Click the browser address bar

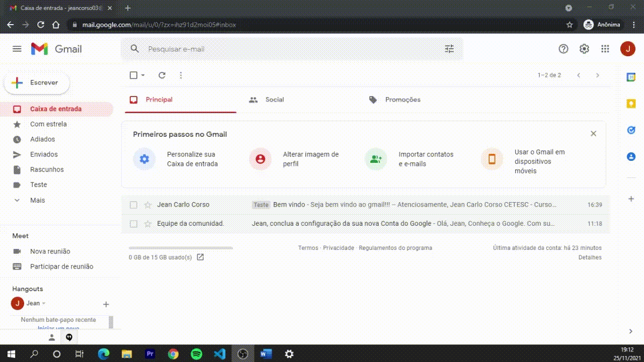coord(322,25)
